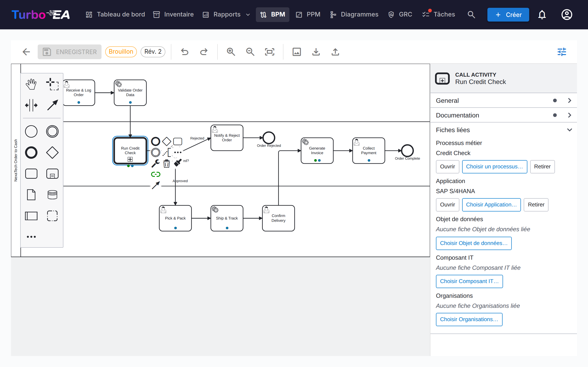This screenshot has width=588, height=367.
Task: Pick the global connect arrow tool
Action: 52,105
